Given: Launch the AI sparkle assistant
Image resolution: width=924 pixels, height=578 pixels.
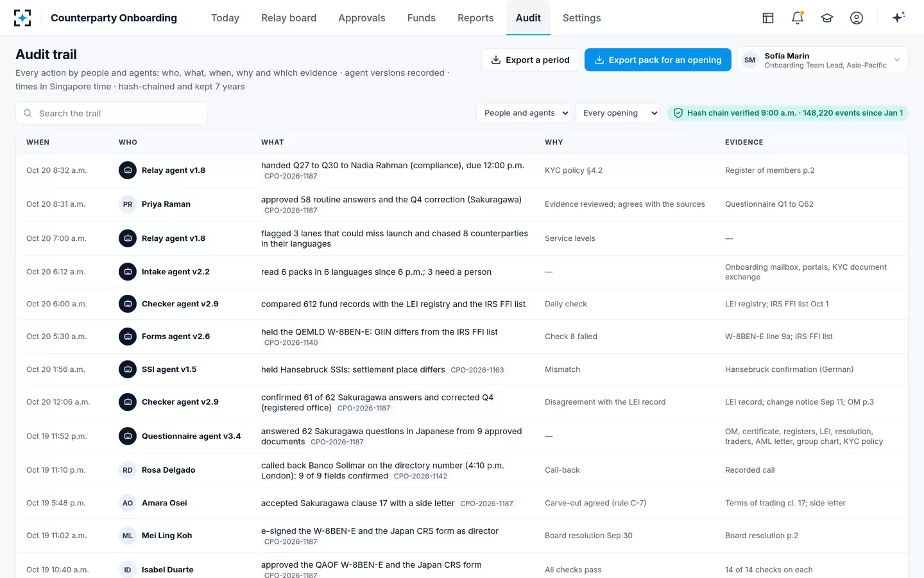Looking at the screenshot, I should pos(898,17).
